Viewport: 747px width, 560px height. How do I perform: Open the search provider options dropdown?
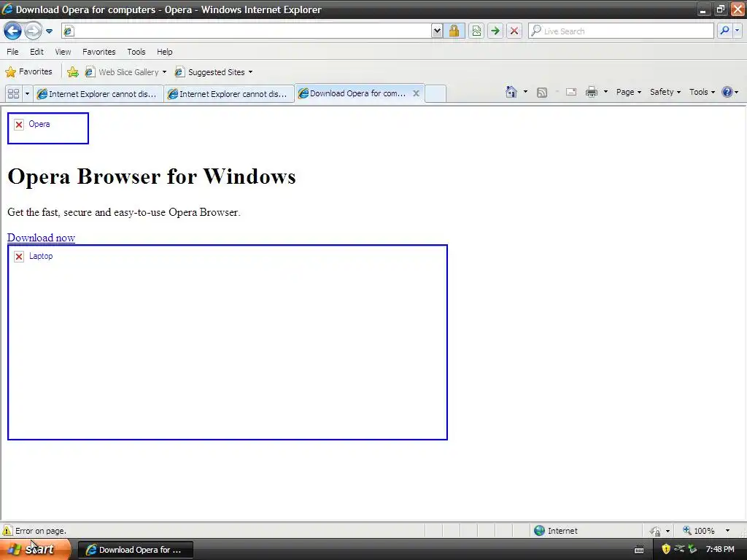(737, 31)
